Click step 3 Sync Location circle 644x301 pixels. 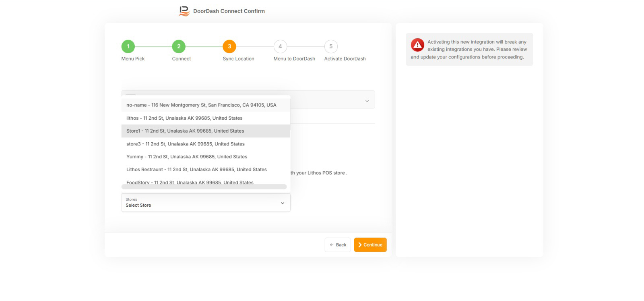229,46
